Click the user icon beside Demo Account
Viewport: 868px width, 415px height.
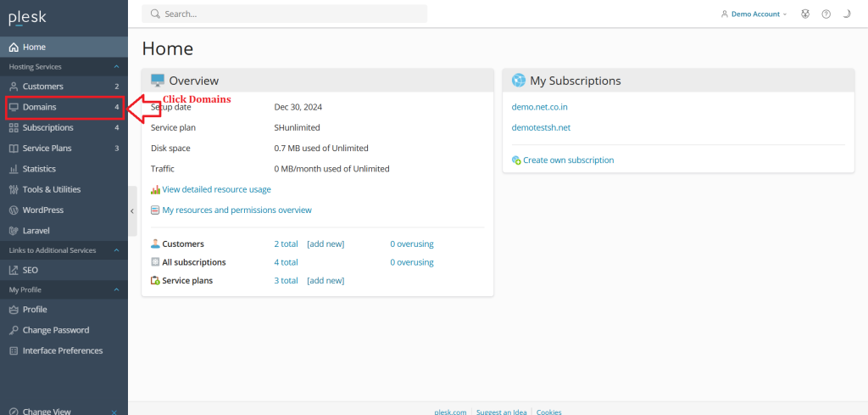[x=725, y=14]
